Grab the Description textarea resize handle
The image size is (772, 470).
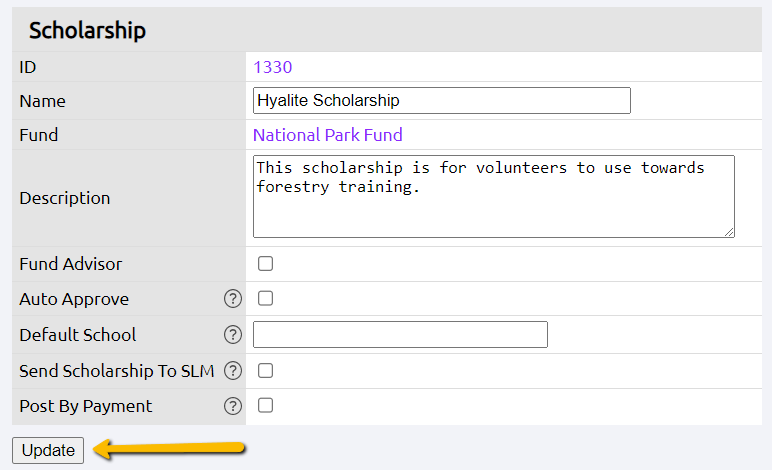729,232
